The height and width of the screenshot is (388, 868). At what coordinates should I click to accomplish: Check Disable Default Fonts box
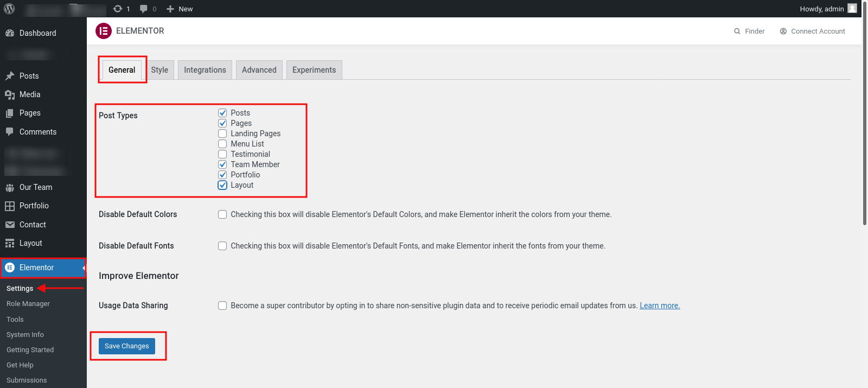coord(222,246)
